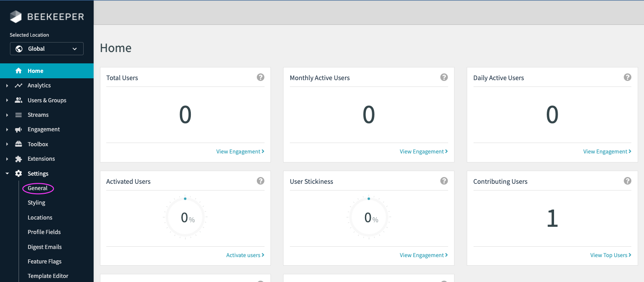The image size is (644, 282).
Task: Click the BEEKEEPER brand name text
Action: click(x=56, y=17)
